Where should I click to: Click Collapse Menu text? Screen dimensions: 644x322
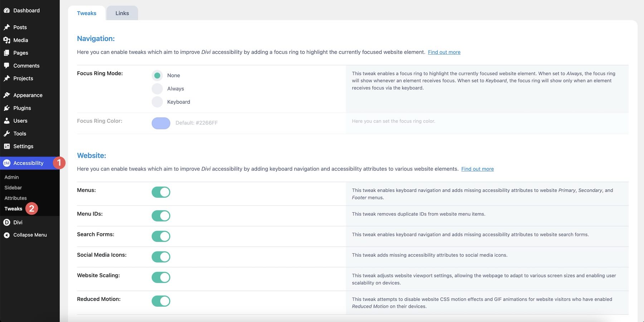(30, 235)
